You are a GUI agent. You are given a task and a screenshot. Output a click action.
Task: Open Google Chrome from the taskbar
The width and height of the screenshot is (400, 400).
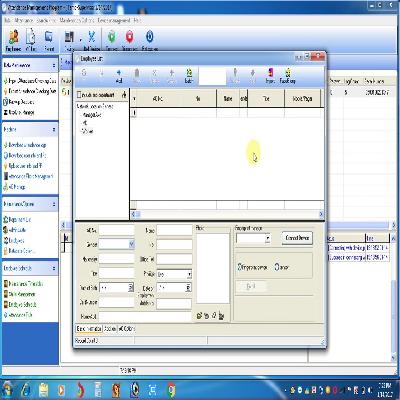[x=171, y=389]
